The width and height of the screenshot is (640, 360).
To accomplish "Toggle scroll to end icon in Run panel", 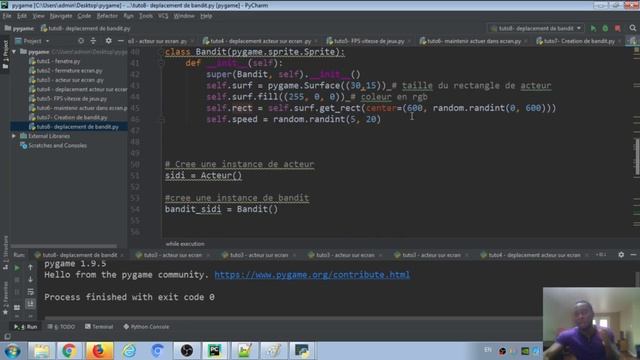I will [x=30, y=304].
